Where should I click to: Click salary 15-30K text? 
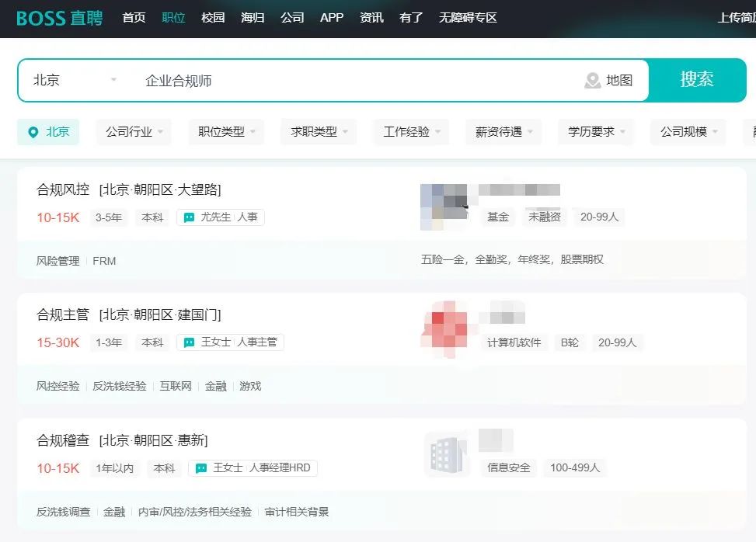[58, 342]
